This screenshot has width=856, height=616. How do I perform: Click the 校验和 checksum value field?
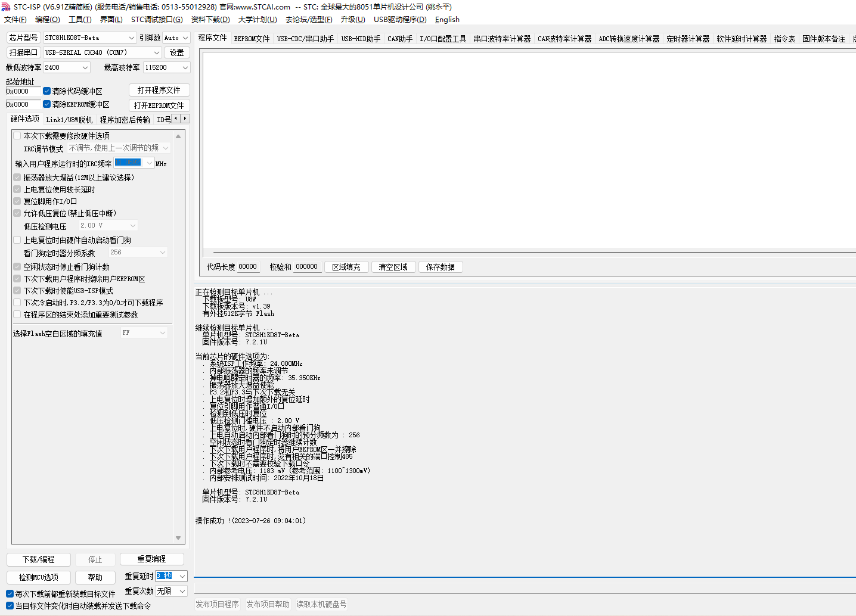pyautogui.click(x=307, y=267)
